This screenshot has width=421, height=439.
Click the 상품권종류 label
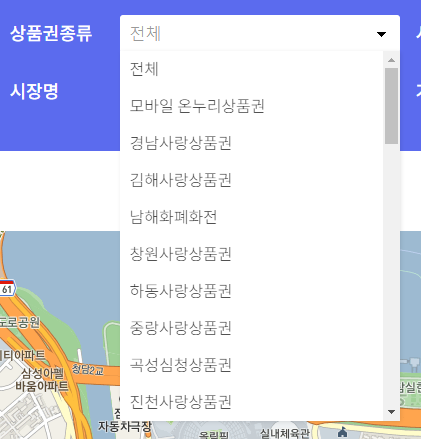point(51,33)
